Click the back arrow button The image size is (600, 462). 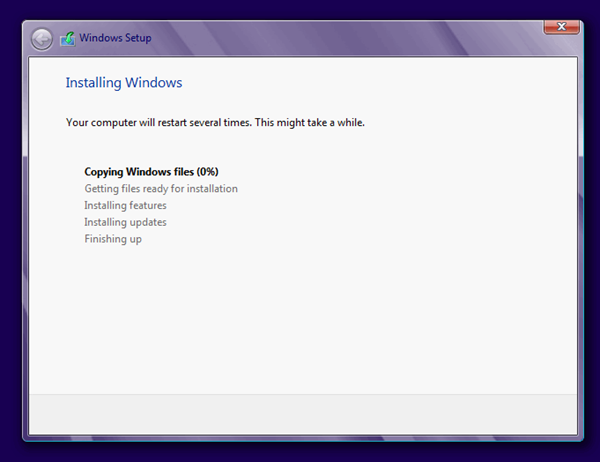coord(42,39)
